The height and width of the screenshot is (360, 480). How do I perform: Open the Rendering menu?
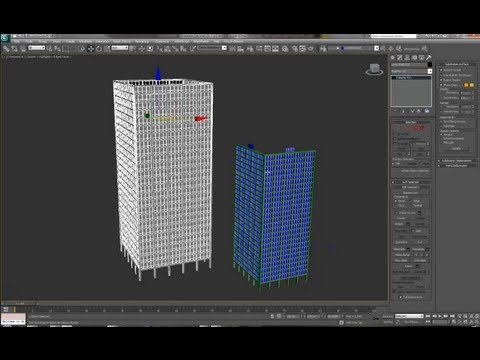142,42
